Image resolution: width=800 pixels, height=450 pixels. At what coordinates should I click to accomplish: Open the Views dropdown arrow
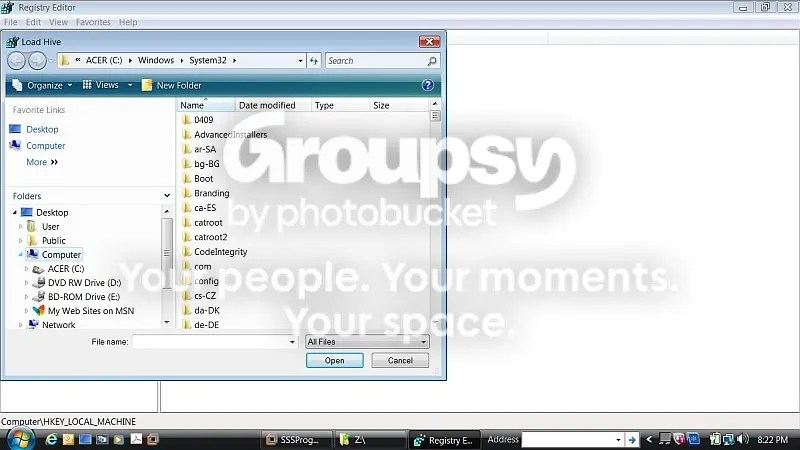(130, 85)
